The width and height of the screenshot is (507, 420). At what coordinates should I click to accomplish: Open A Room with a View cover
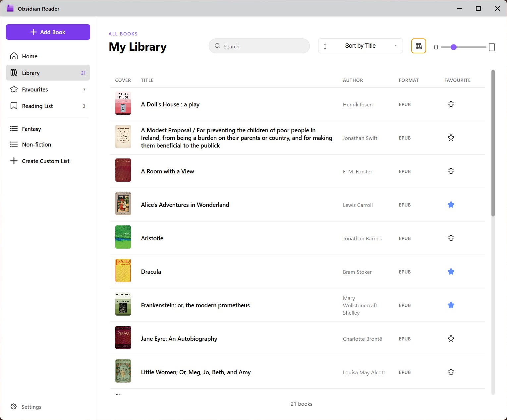[x=123, y=170]
